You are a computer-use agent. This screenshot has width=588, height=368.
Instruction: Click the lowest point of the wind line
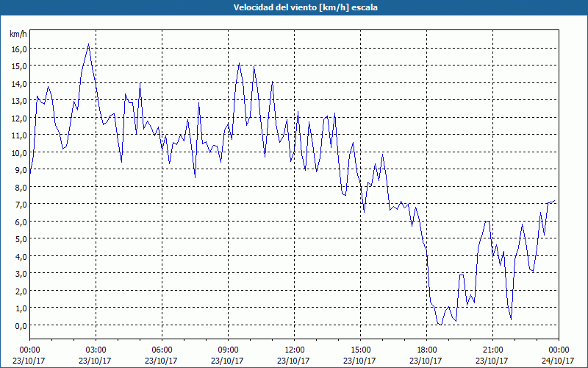[440, 325]
